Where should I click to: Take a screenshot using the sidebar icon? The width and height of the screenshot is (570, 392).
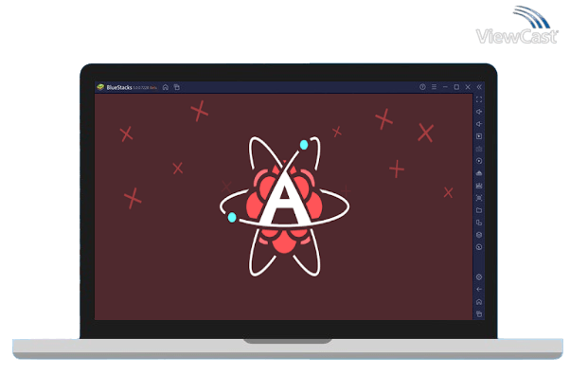pyautogui.click(x=479, y=198)
